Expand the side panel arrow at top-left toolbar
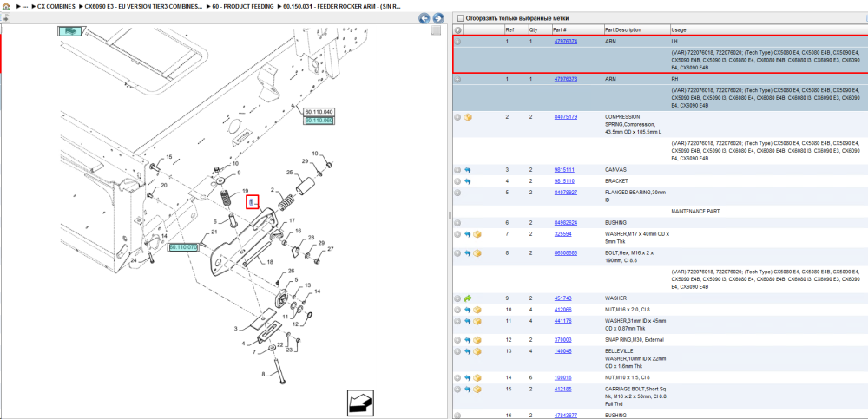868x419 pixels. point(4,17)
